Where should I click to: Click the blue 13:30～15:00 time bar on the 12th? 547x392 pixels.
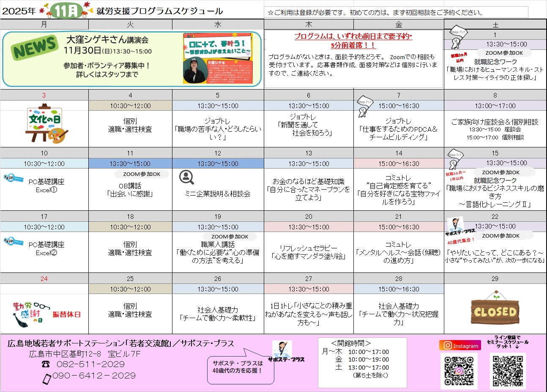[218, 163]
